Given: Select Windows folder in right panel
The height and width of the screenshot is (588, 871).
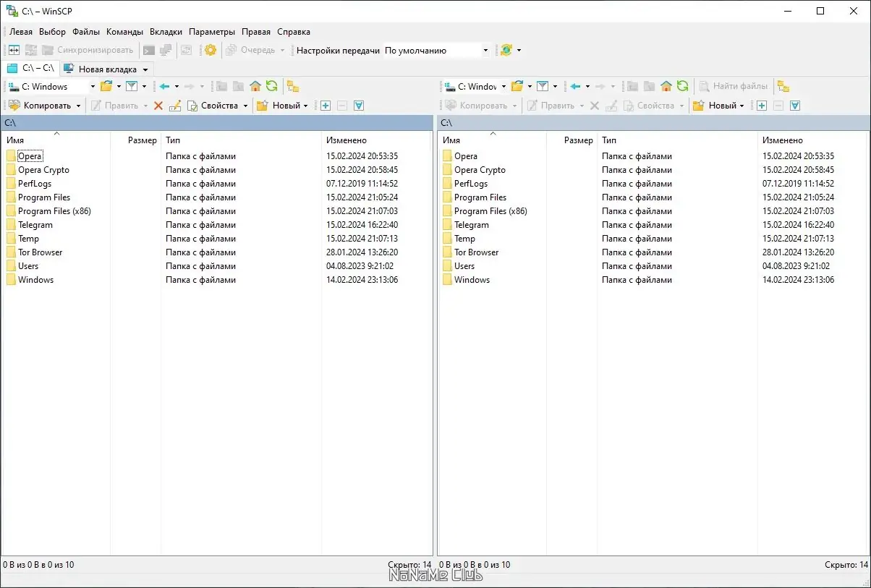Looking at the screenshot, I should (472, 280).
